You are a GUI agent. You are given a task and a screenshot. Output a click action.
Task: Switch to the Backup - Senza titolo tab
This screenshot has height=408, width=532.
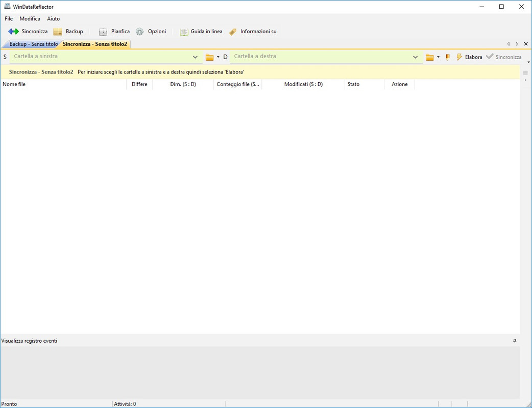coord(34,44)
